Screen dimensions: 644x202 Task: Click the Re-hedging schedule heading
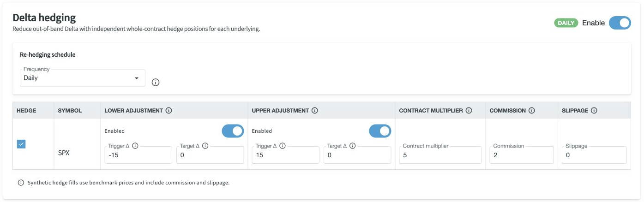point(48,54)
